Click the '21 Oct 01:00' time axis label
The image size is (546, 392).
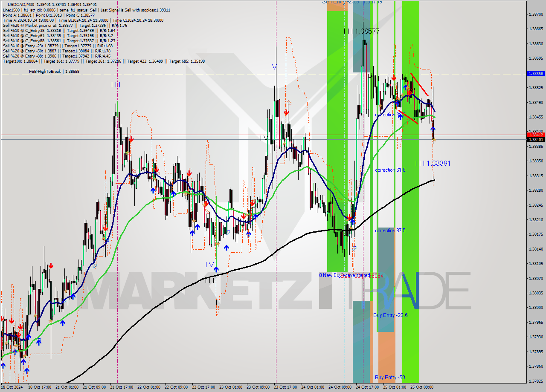67,387
